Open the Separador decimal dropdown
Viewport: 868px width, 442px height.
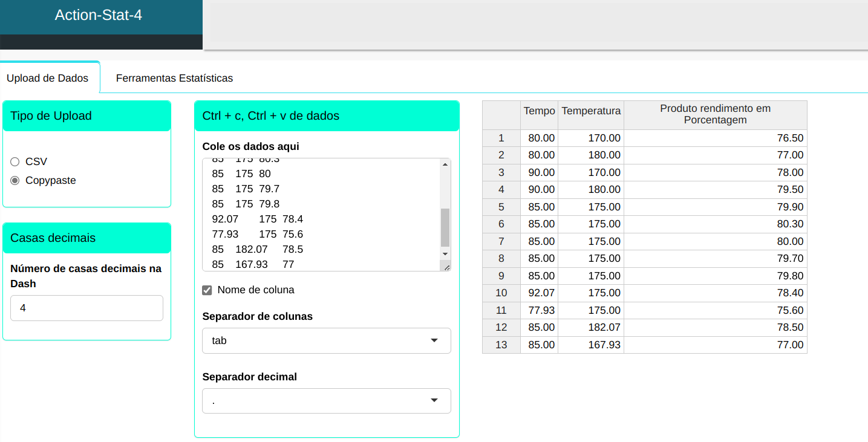click(326, 401)
